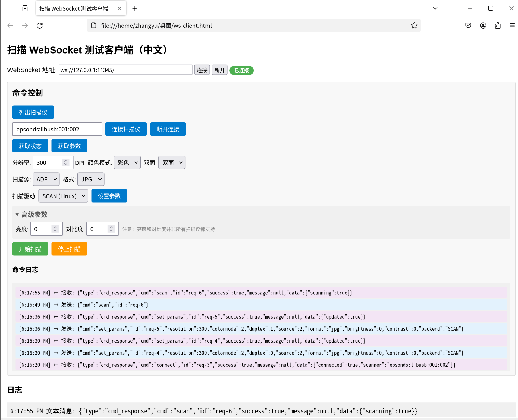518x420 pixels.
Task: Select the 扫描 WebSocket 测试客户端 tab
Action: [x=74, y=8]
